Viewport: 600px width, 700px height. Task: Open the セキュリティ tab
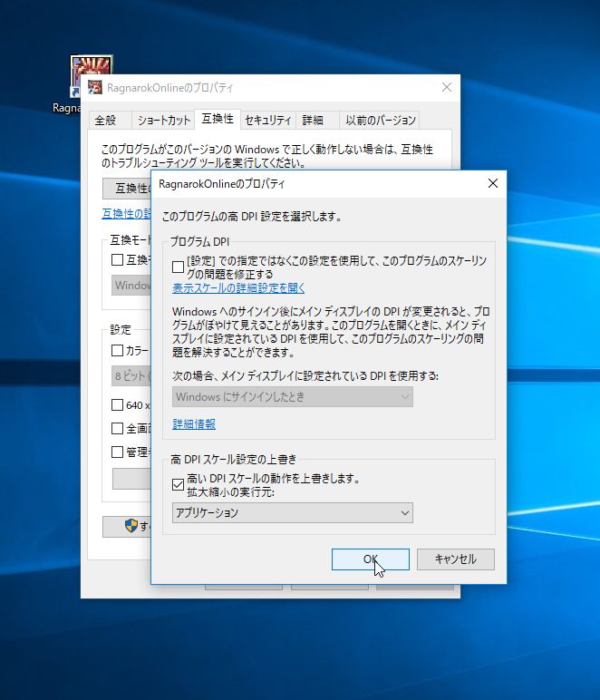click(267, 121)
